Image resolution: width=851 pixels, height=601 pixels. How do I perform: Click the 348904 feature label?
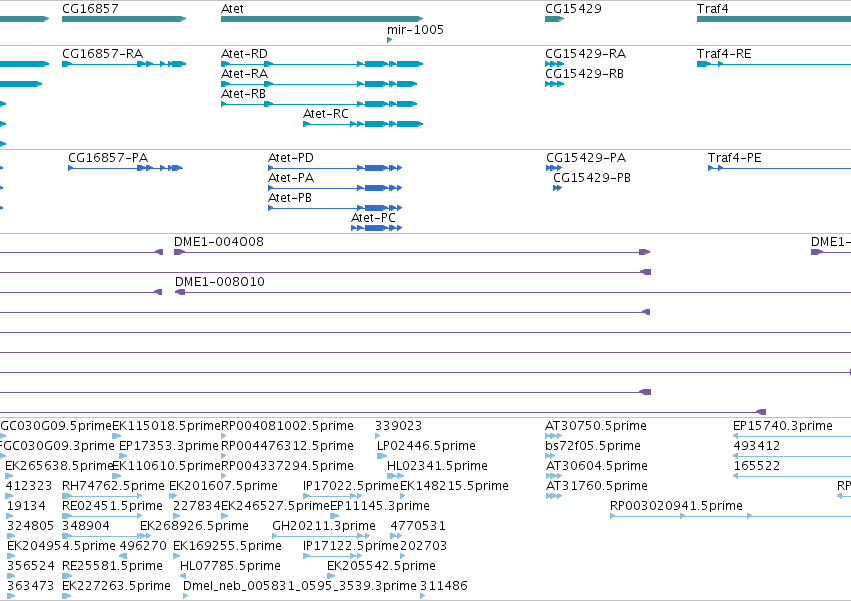click(86, 526)
